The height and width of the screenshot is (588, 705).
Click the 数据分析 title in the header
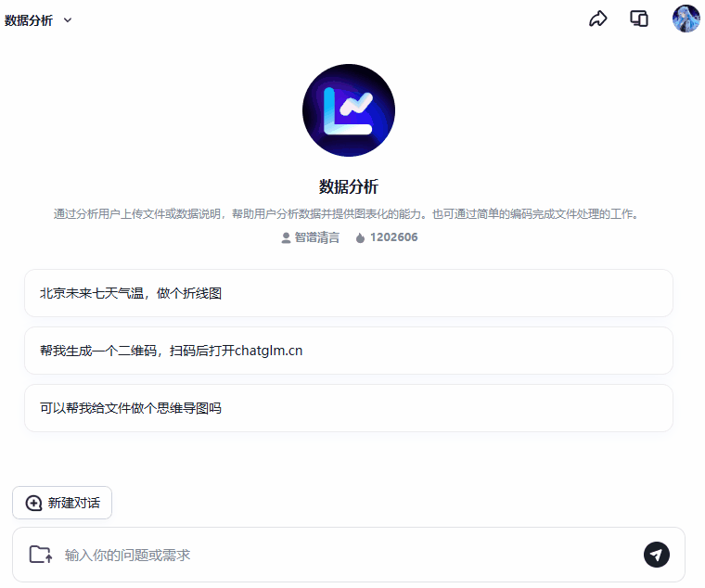click(29, 20)
